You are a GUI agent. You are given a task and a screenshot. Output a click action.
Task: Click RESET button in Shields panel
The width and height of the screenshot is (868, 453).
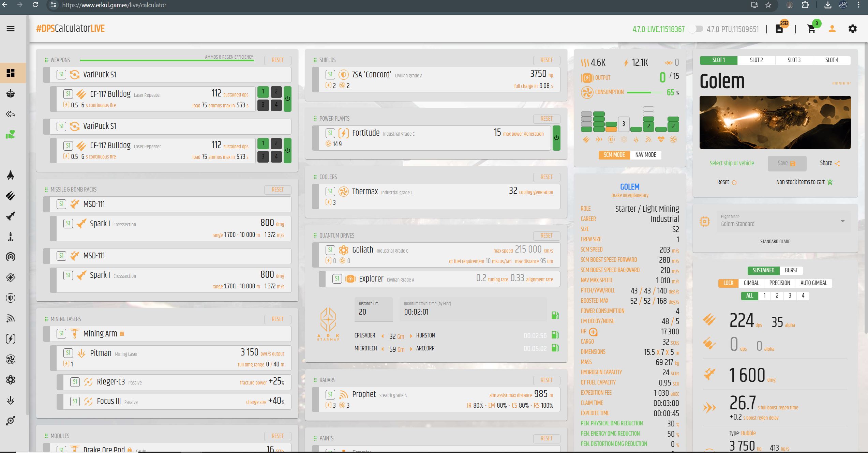point(547,60)
